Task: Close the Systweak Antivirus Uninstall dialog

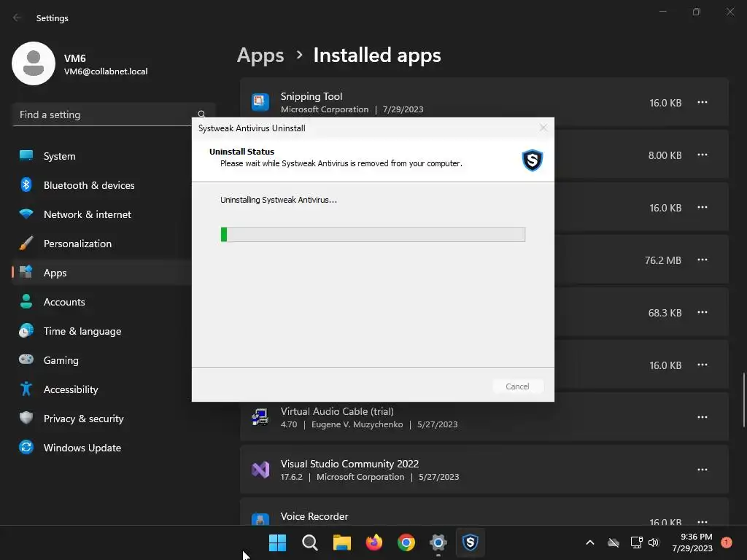Action: tap(543, 128)
